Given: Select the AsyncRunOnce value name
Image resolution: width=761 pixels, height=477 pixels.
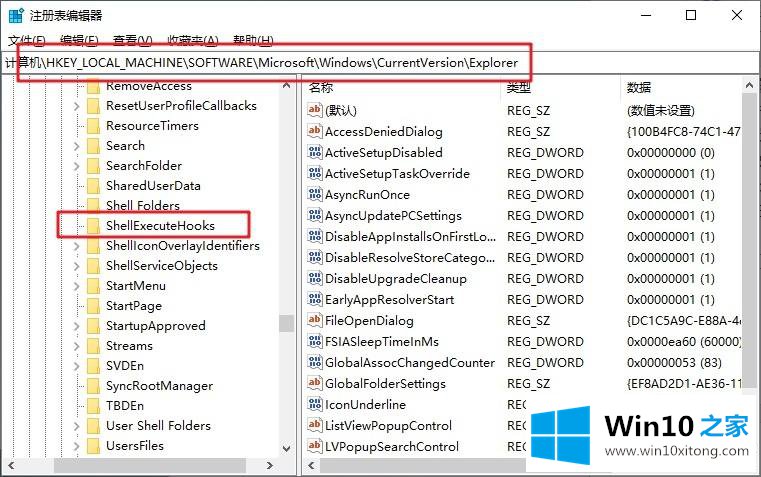Looking at the screenshot, I should click(367, 195).
